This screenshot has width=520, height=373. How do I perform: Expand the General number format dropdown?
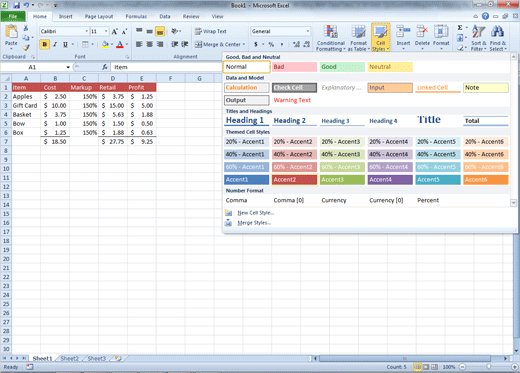click(307, 31)
